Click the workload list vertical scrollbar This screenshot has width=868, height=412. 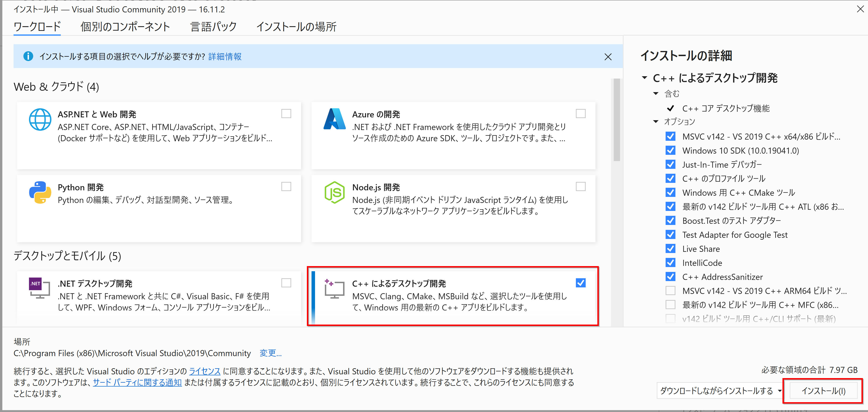(x=617, y=120)
